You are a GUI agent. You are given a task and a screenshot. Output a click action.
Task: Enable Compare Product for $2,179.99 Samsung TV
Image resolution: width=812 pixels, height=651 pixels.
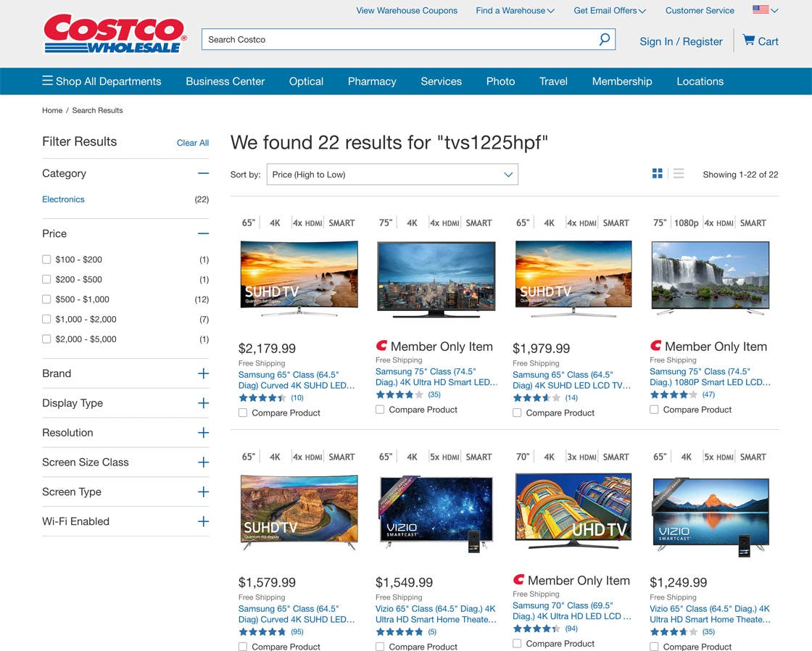(243, 412)
